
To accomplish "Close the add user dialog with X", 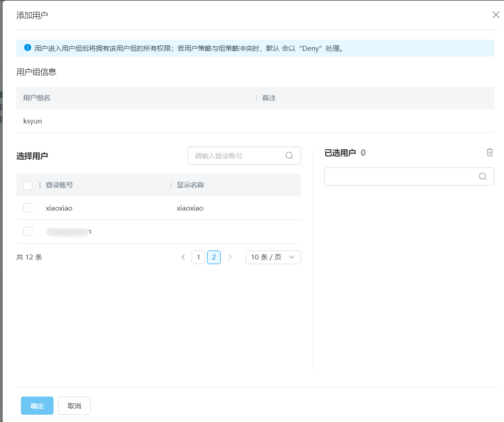I will (x=496, y=15).
